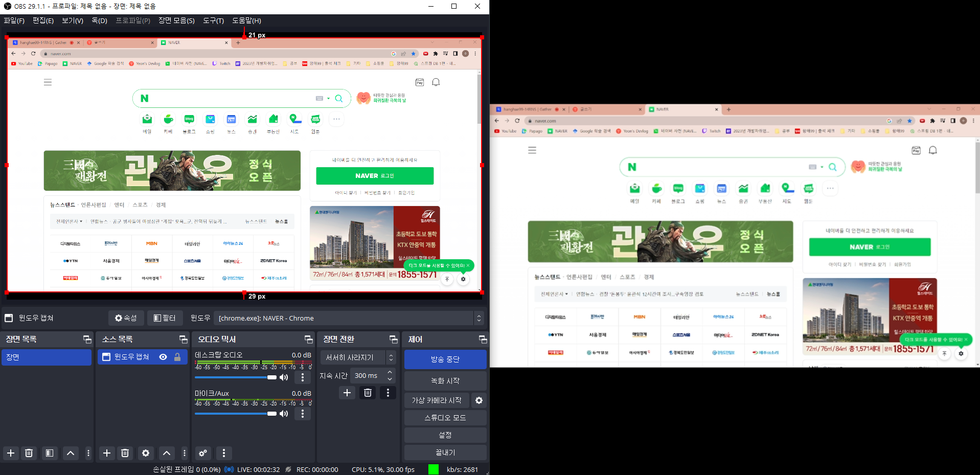
Task: Select the 장면 item in scene list
Action: click(x=47, y=357)
